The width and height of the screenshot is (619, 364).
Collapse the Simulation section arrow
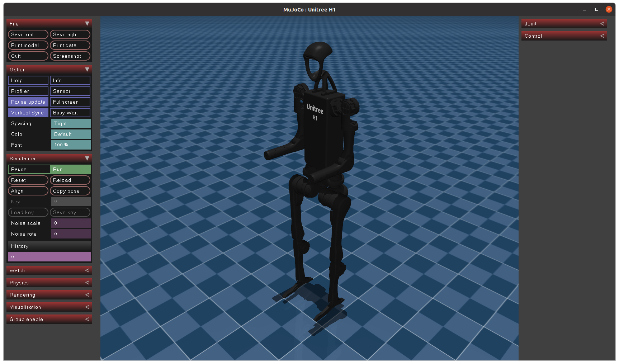[x=87, y=159]
